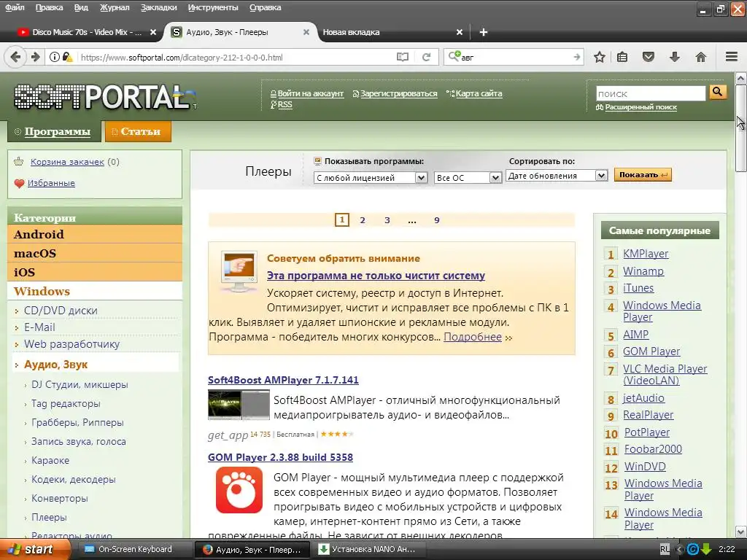
Task: Open the Расширенный поиск link
Action: (x=640, y=107)
